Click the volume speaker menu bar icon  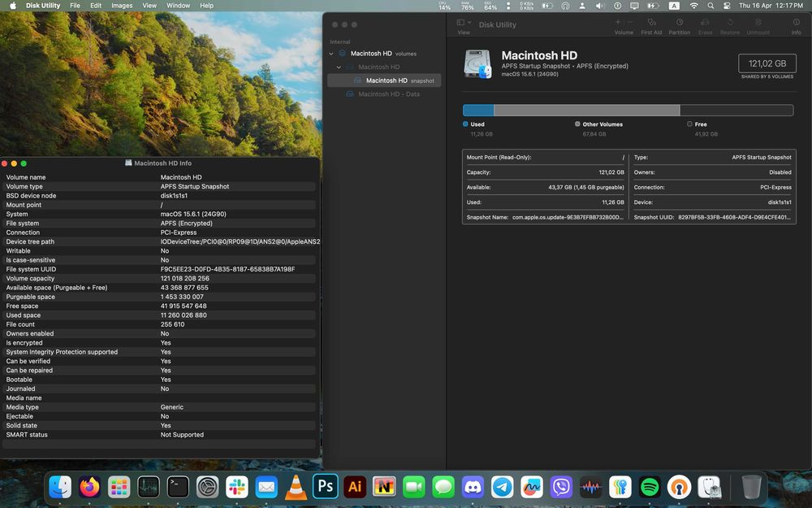(x=599, y=5)
